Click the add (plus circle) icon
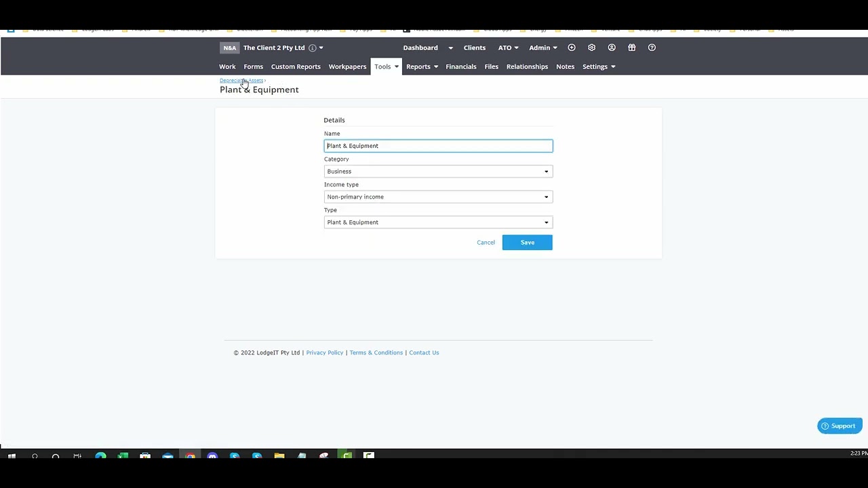868x488 pixels. 572,47
